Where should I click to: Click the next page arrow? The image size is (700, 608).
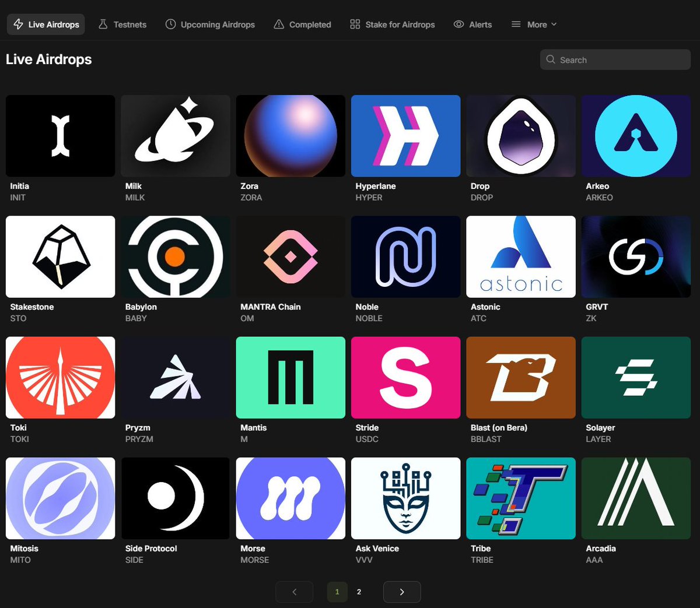click(401, 592)
